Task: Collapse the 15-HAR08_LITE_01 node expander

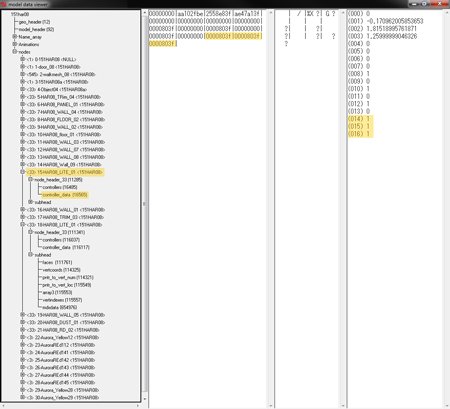Action: point(23,172)
